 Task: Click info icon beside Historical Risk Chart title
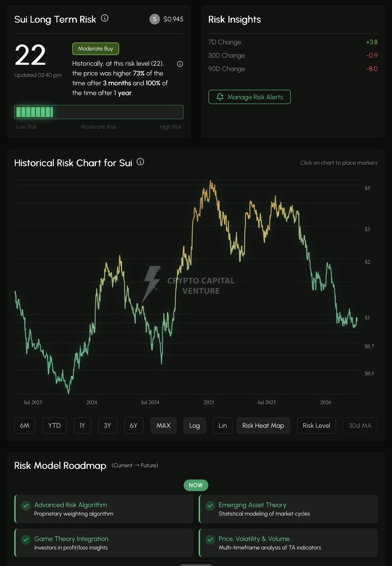tap(140, 162)
